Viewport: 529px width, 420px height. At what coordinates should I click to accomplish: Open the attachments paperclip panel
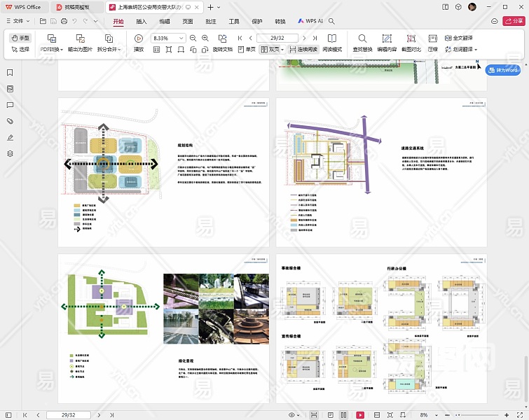point(10,121)
